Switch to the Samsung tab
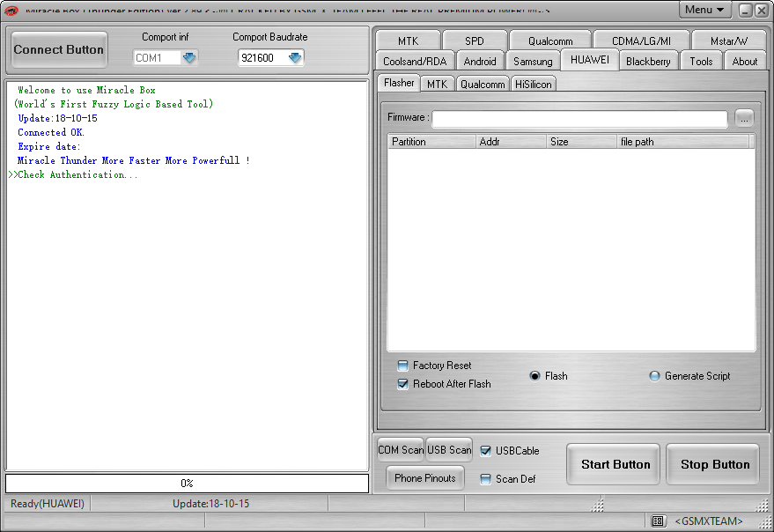Viewport: 774px width, 532px height. [533, 61]
